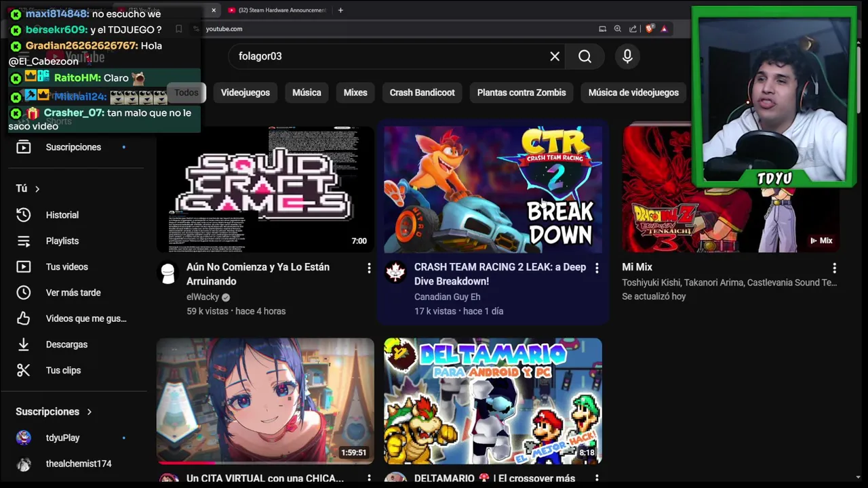Viewport: 868px width, 488px height.
Task: Switch to the Steam Hardware Announcement tab
Action: 277,10
